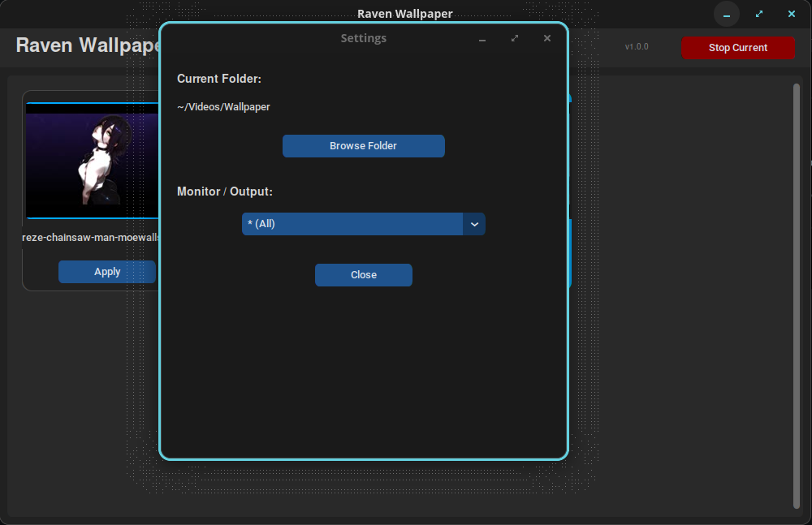812x525 pixels.
Task: Minimize the Raven Wallpaper main window
Action: pyautogui.click(x=726, y=14)
